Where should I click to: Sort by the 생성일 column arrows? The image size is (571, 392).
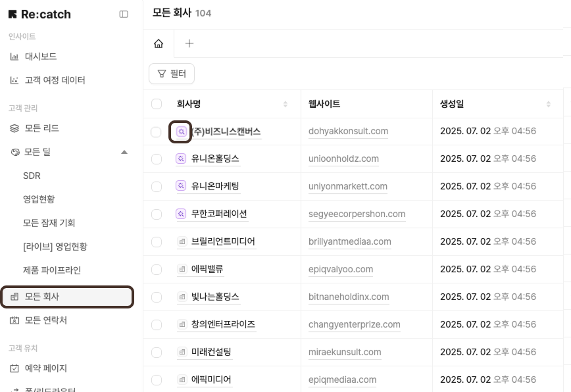tap(549, 105)
